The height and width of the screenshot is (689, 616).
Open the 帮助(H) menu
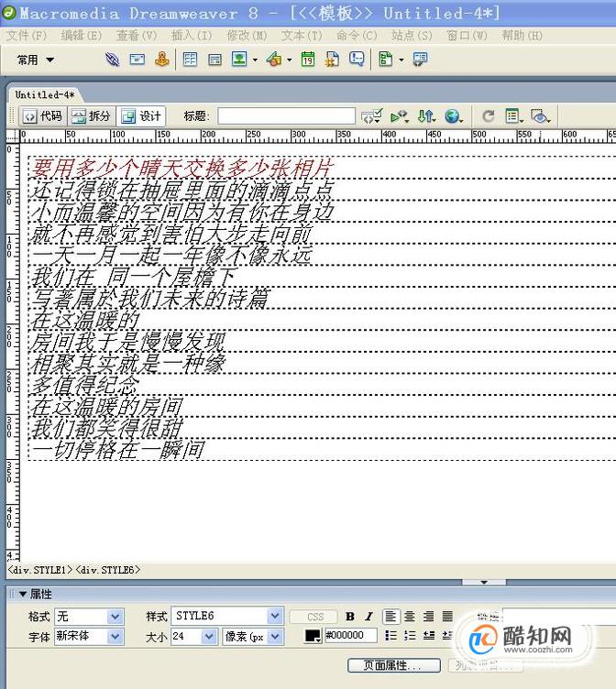coord(522,35)
